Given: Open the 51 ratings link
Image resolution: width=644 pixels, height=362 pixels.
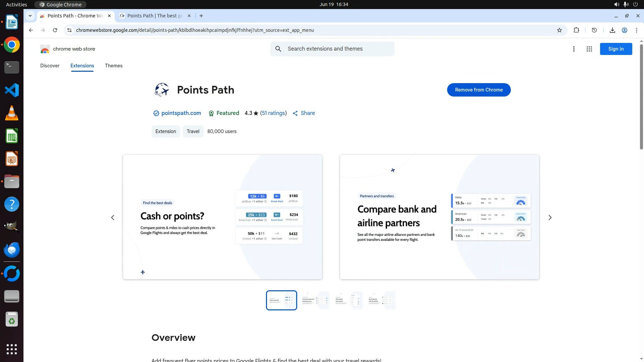Looking at the screenshot, I should coord(273,113).
